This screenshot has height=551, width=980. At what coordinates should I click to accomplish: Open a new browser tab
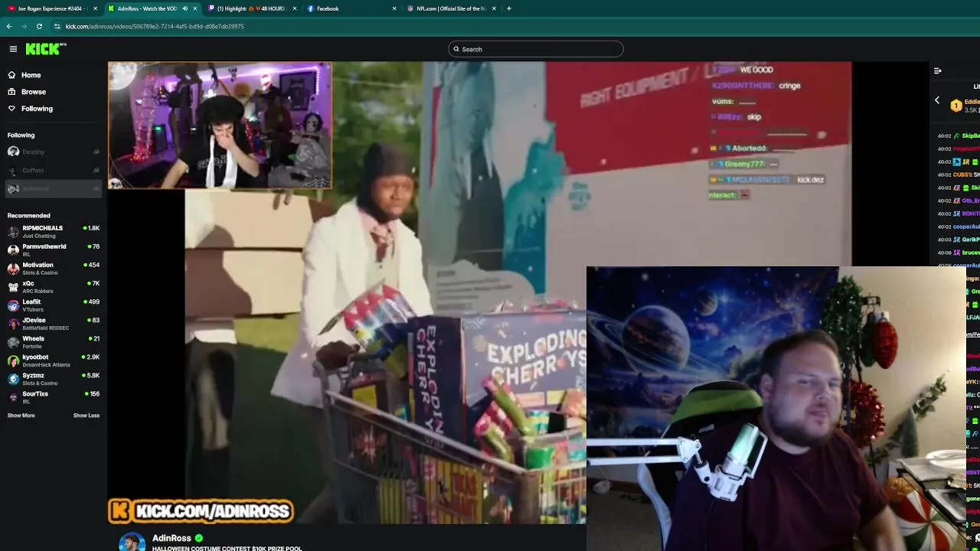(x=509, y=8)
